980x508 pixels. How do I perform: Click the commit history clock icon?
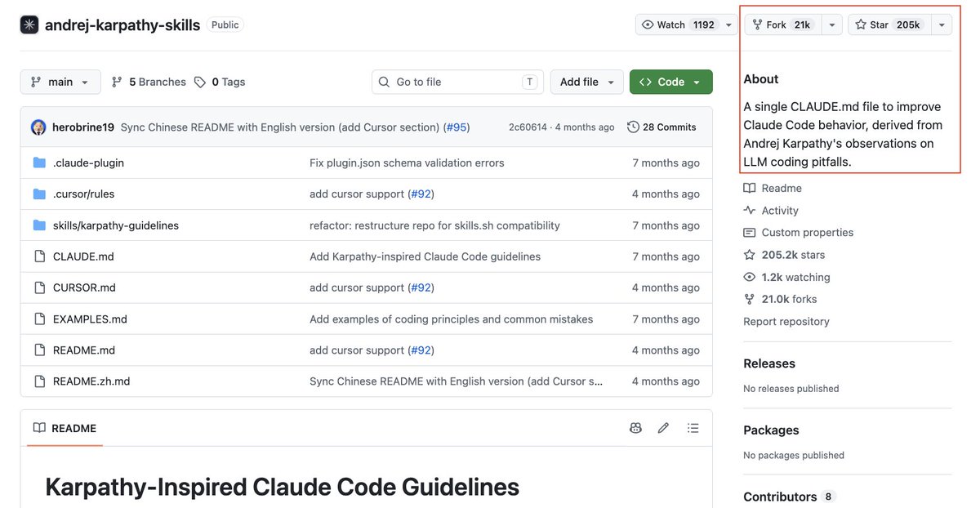click(x=633, y=127)
